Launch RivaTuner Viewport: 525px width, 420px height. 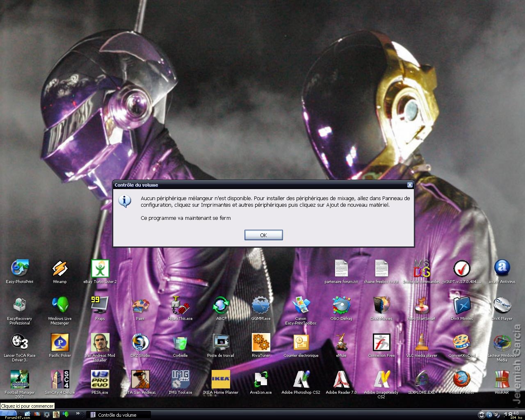260,345
